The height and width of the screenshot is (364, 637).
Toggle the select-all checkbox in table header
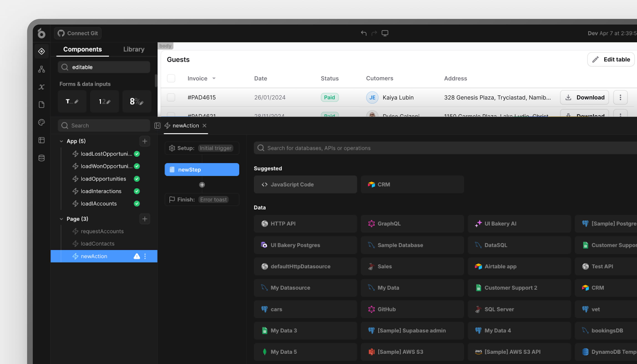(171, 78)
